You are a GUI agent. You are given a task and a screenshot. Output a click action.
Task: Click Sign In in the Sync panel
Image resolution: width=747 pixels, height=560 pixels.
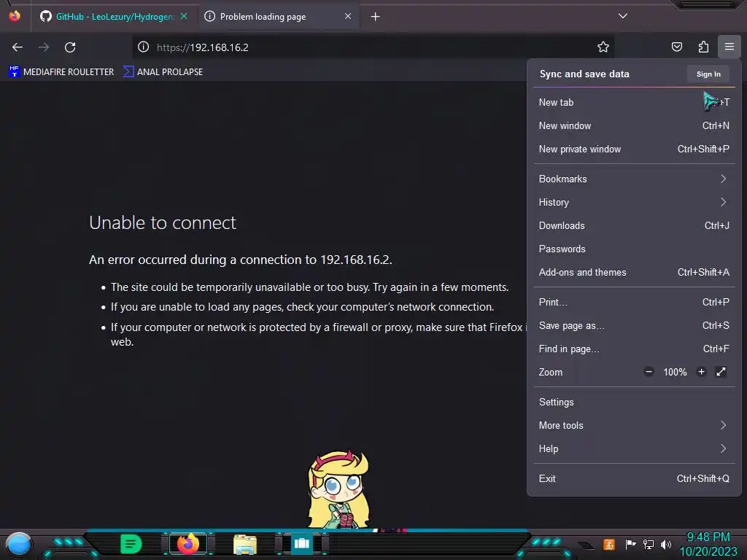pyautogui.click(x=708, y=74)
